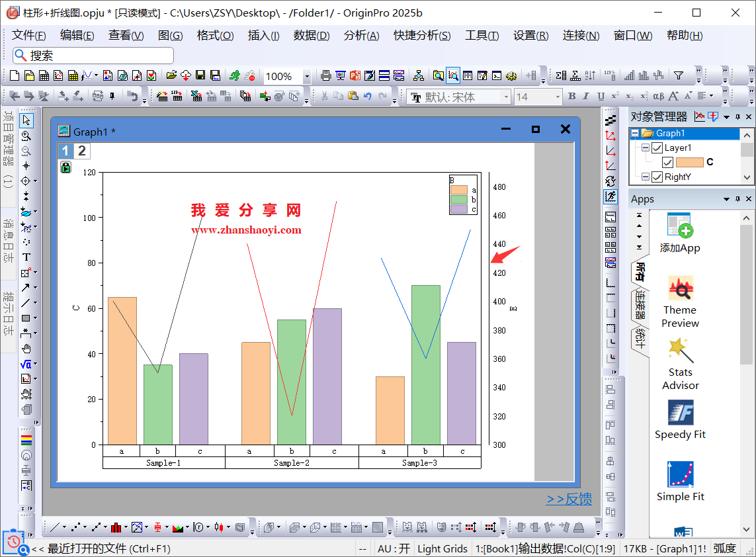The width and height of the screenshot is (756, 557).
Task: Open the 格式(O) menu
Action: [215, 36]
